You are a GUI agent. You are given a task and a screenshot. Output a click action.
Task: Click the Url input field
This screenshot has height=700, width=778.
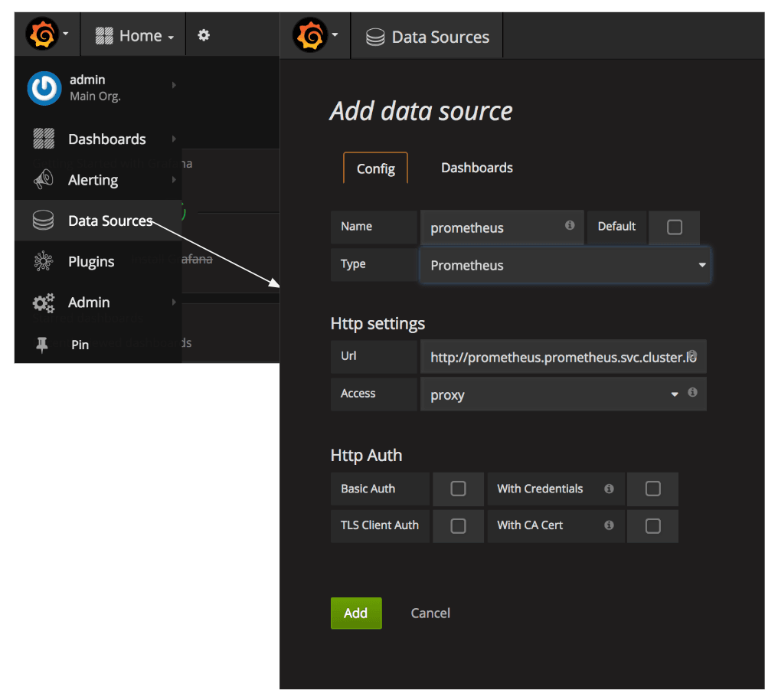[x=563, y=357]
